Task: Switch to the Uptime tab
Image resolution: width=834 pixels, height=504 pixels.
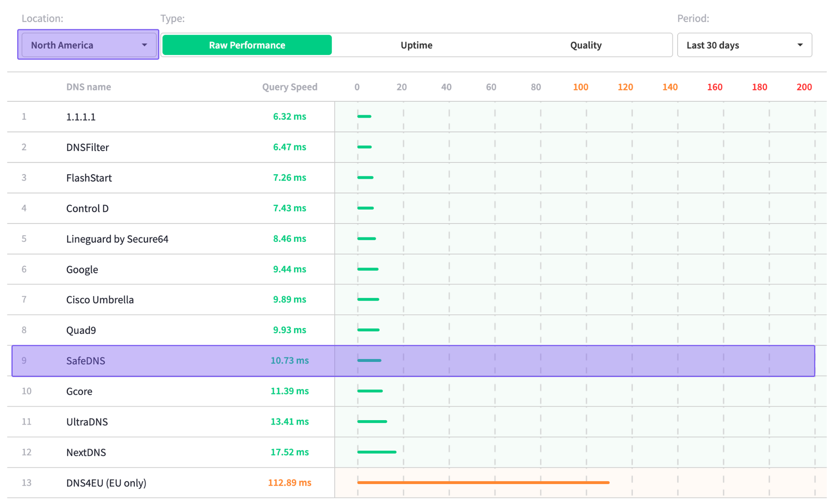Action: 416,45
